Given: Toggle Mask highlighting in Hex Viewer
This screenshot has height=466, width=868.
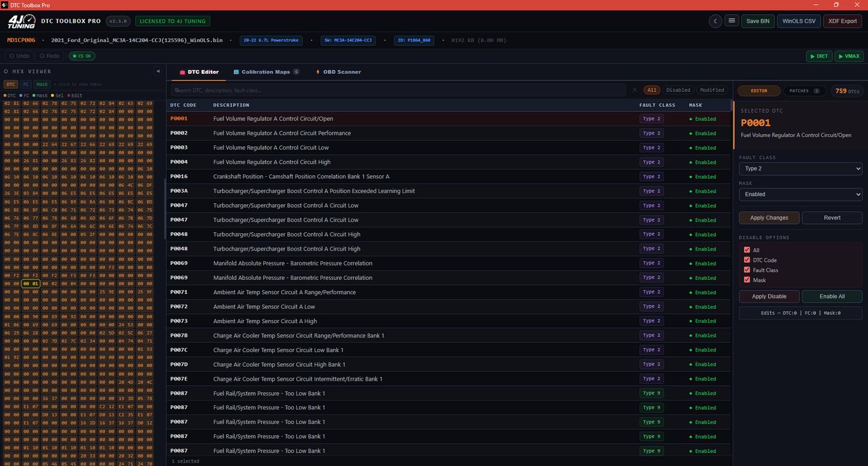Looking at the screenshot, I should [41, 85].
